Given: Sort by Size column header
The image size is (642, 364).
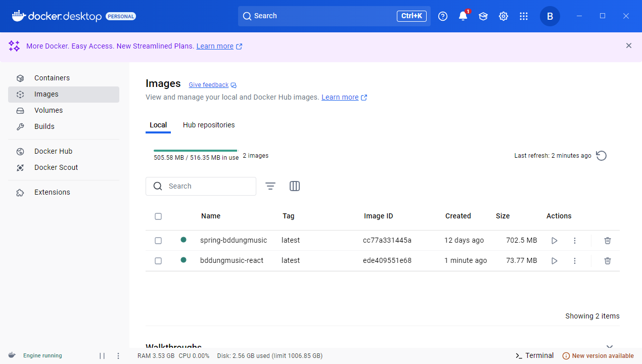Looking at the screenshot, I should pos(502,216).
